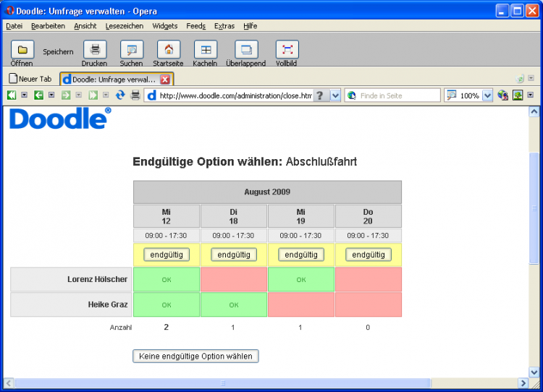Open the view bar options dropdown
This screenshot has height=392, width=543.
[531, 95]
